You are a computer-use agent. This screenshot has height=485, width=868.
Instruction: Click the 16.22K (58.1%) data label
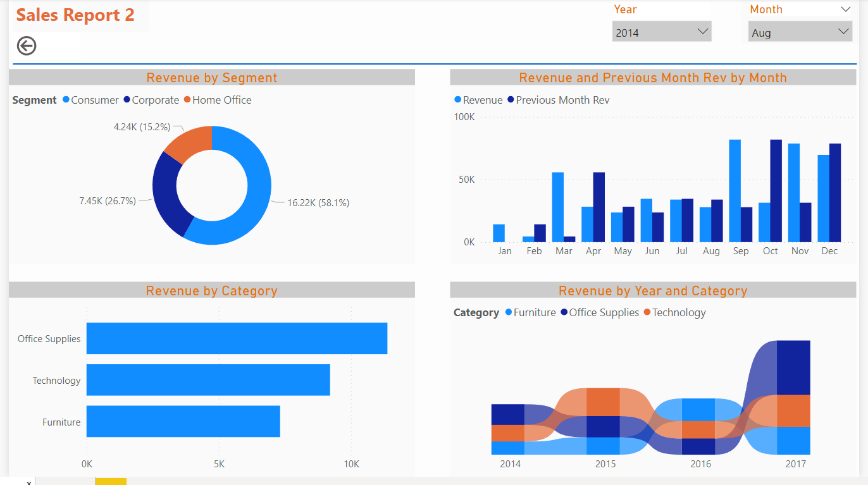[318, 203]
